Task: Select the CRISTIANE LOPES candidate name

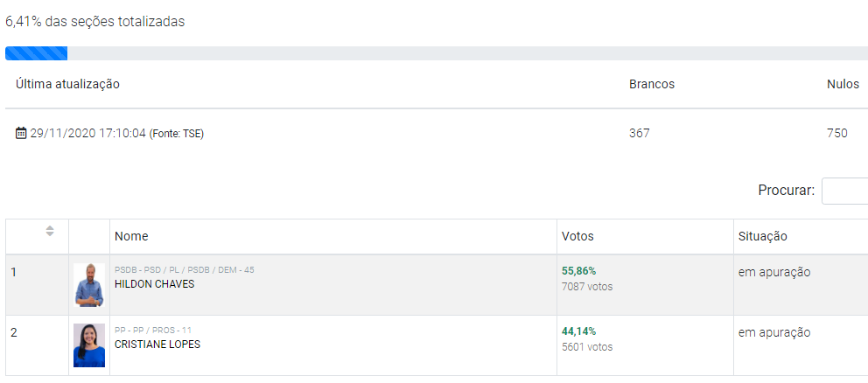Action: point(157,345)
